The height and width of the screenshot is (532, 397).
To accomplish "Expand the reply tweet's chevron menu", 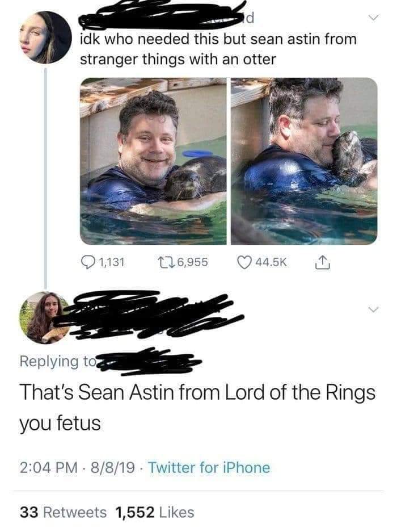I will point(373,309).
